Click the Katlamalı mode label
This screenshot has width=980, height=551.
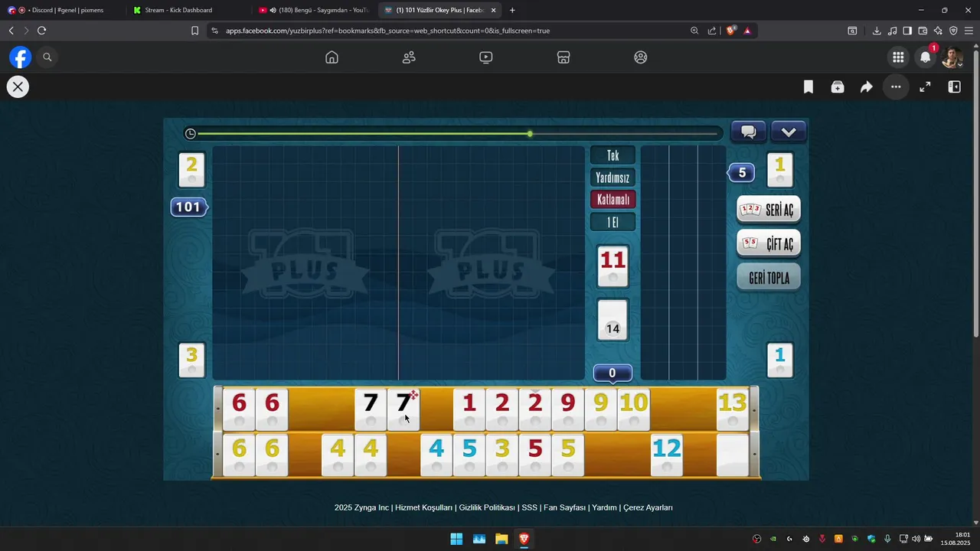612,200
